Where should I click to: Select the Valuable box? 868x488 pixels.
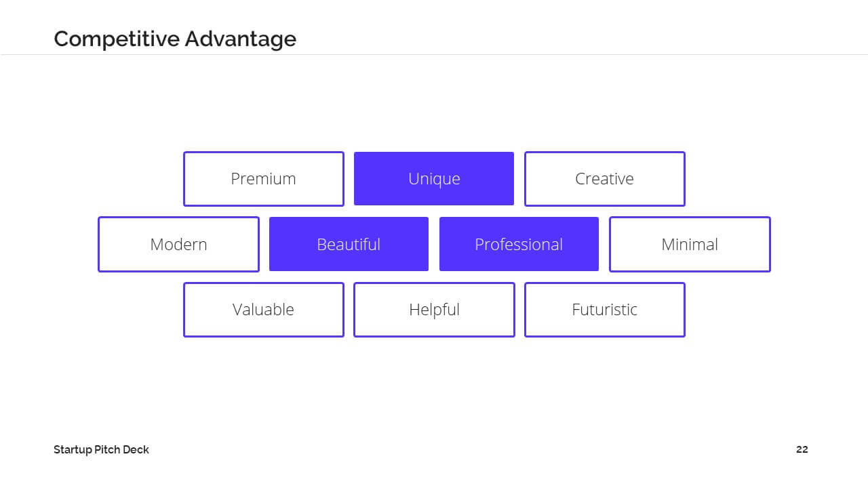[264, 310]
